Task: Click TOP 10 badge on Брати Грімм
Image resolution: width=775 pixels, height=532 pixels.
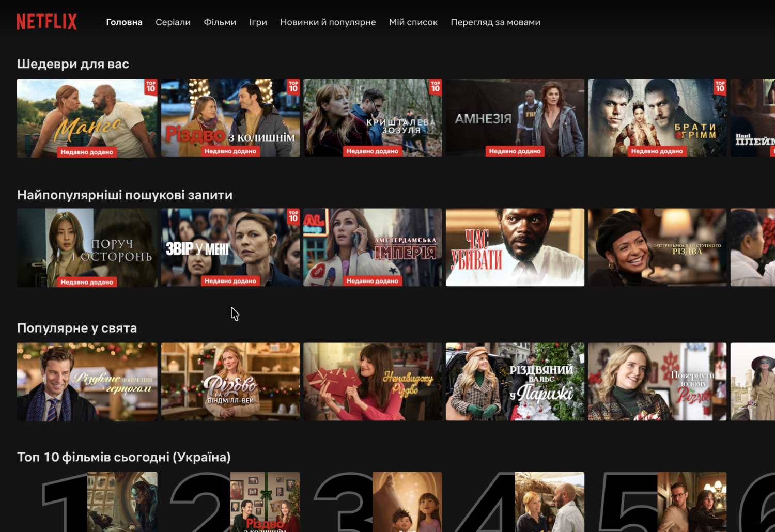Action: coord(720,86)
